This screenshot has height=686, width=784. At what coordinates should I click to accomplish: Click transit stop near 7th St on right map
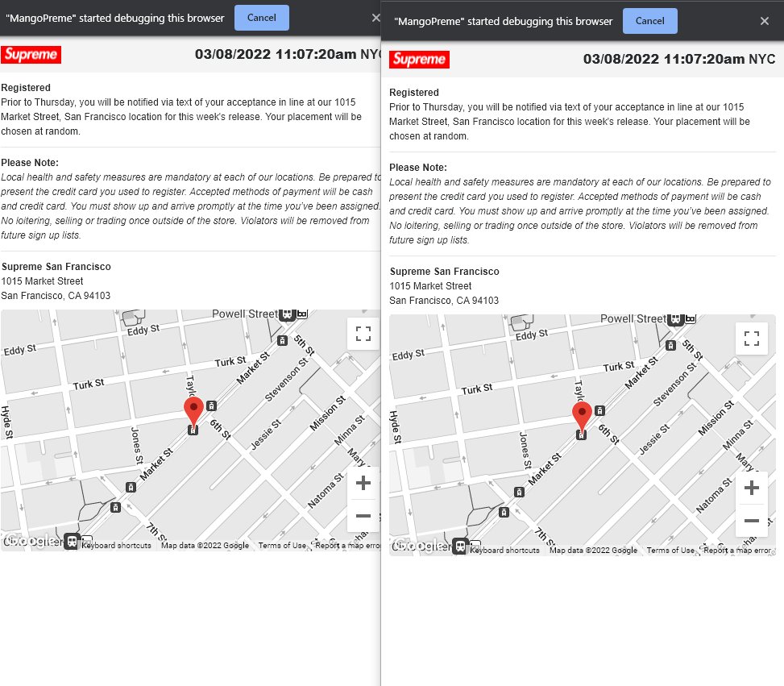504,513
